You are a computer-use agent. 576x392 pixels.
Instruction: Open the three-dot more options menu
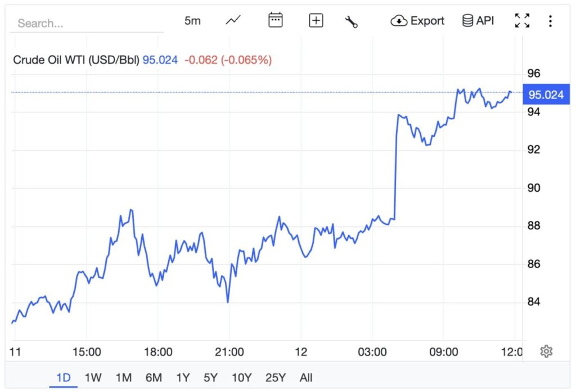coord(550,21)
